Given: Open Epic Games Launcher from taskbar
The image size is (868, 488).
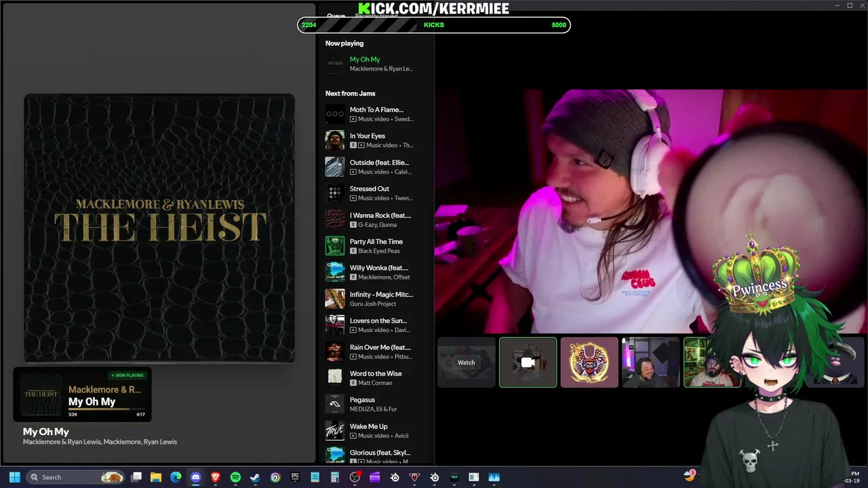Looking at the screenshot, I should (x=295, y=477).
